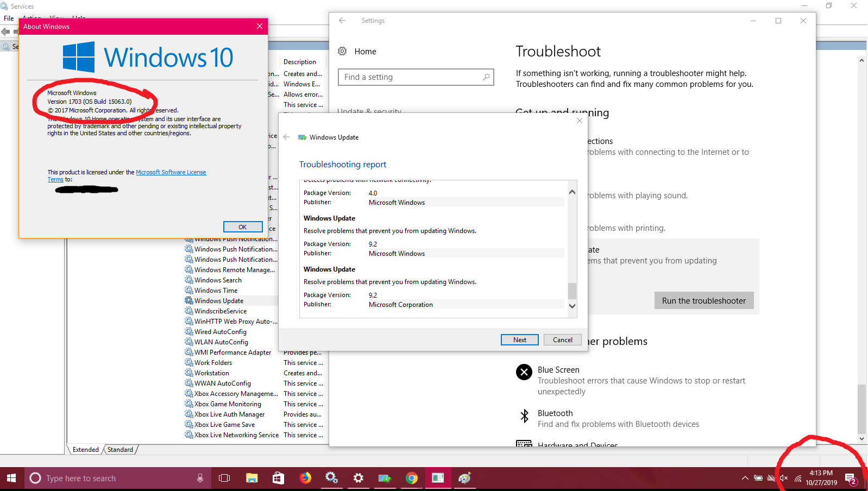The image size is (868, 491).
Task: Open Wi-Fi network tray icon
Action: click(x=797, y=478)
